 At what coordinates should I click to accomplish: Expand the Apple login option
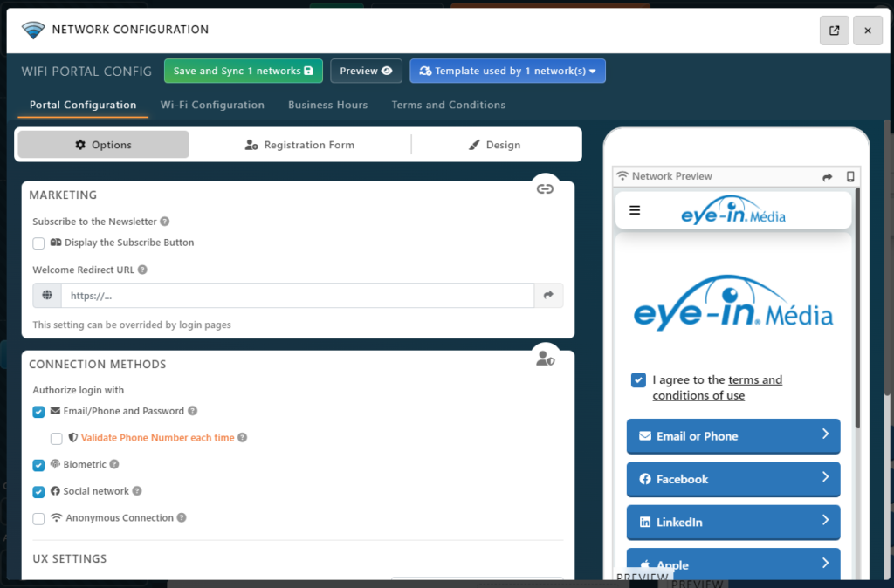click(x=733, y=564)
